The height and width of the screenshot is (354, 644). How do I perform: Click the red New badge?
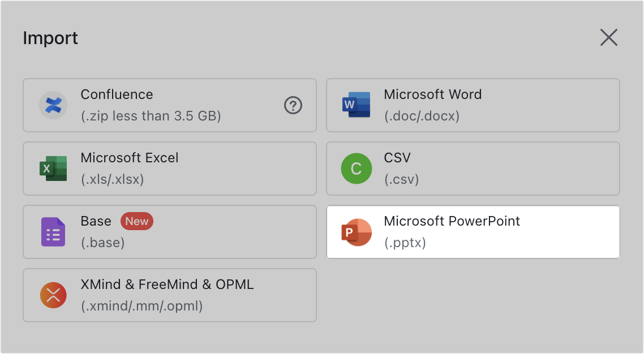[136, 221]
